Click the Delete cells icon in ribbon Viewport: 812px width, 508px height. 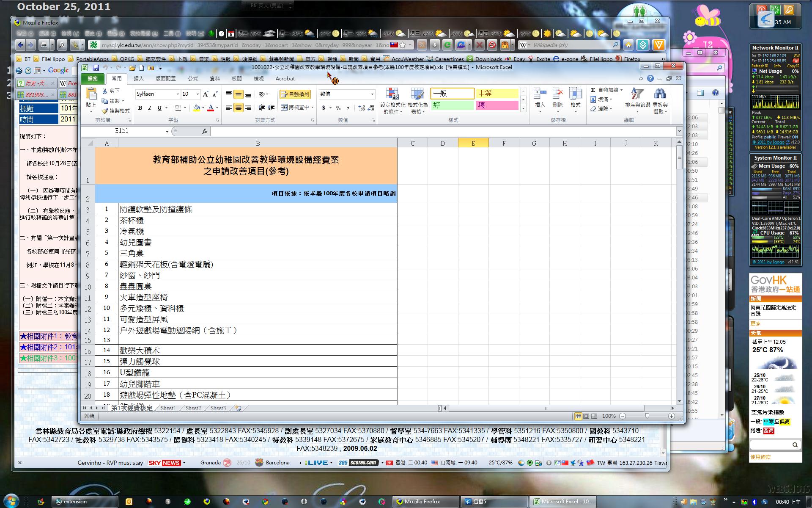(558, 94)
